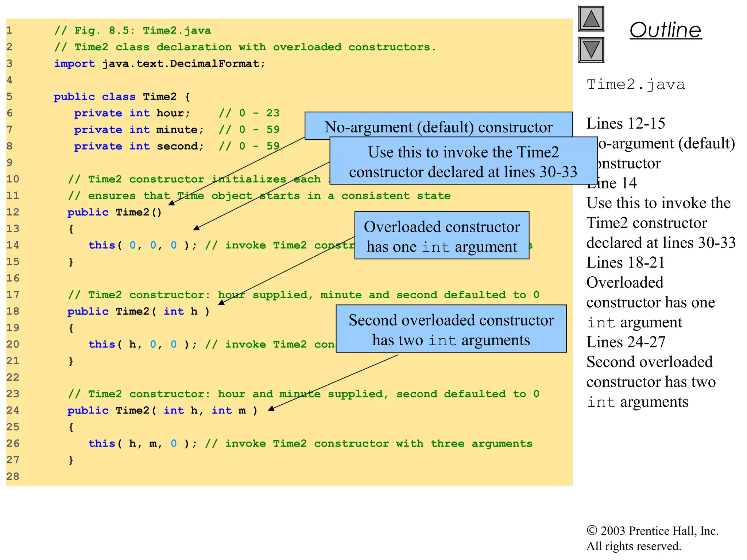Image resolution: width=747 pixels, height=560 pixels.
Task: Click the 'Lines 18-21' outline entry
Action: click(626, 262)
